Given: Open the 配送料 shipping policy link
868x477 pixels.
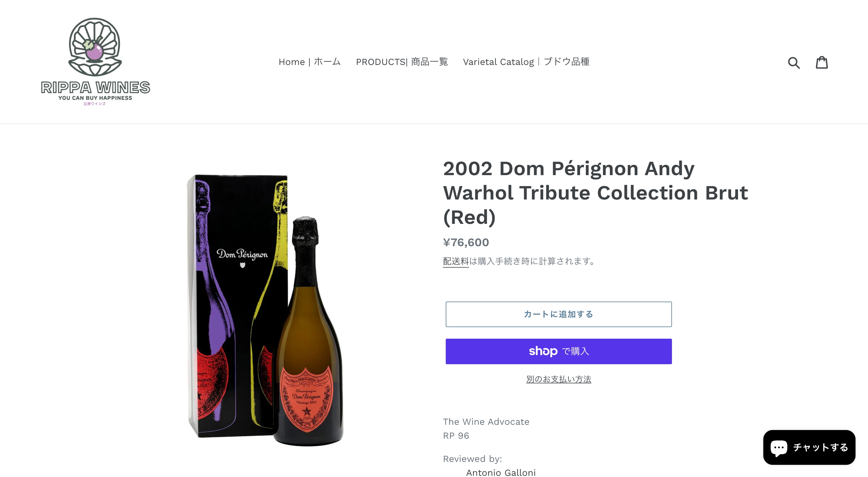Looking at the screenshot, I should [456, 261].
